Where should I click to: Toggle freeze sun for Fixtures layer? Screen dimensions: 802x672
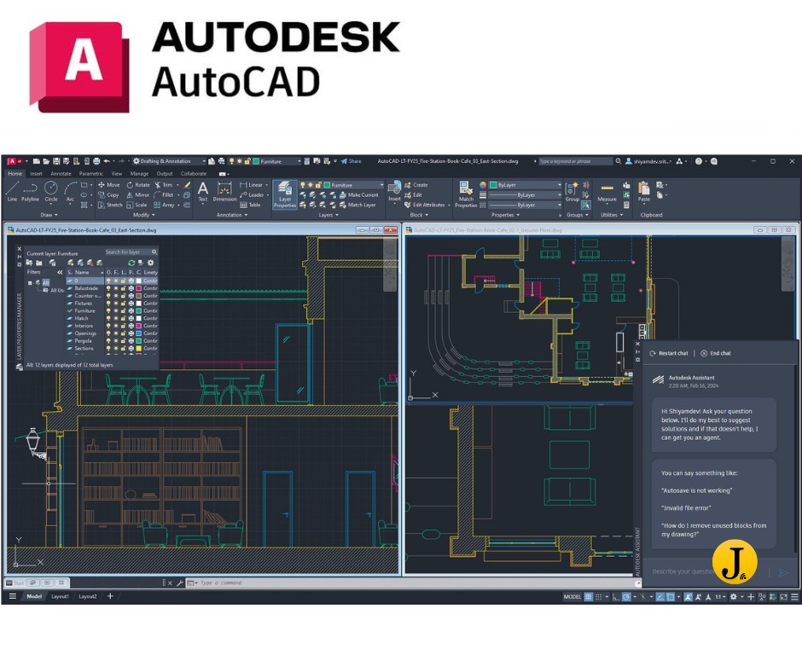(x=116, y=304)
